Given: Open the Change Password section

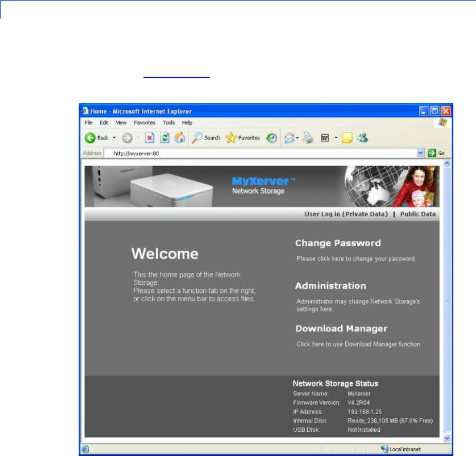Looking at the screenshot, I should pyautogui.click(x=338, y=243).
